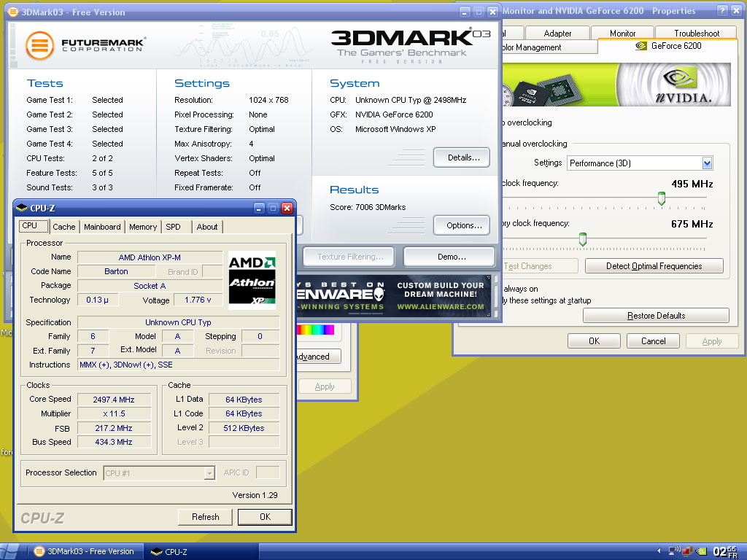The image size is (747, 560).
Task: Click the Score: 7006 3DMarks text
Action: tap(368, 207)
